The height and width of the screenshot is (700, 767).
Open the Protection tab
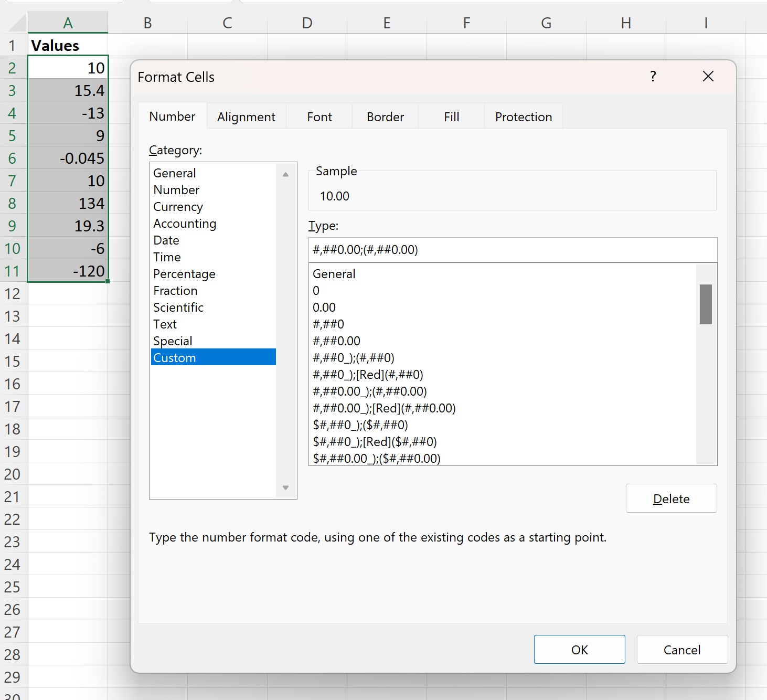point(523,116)
